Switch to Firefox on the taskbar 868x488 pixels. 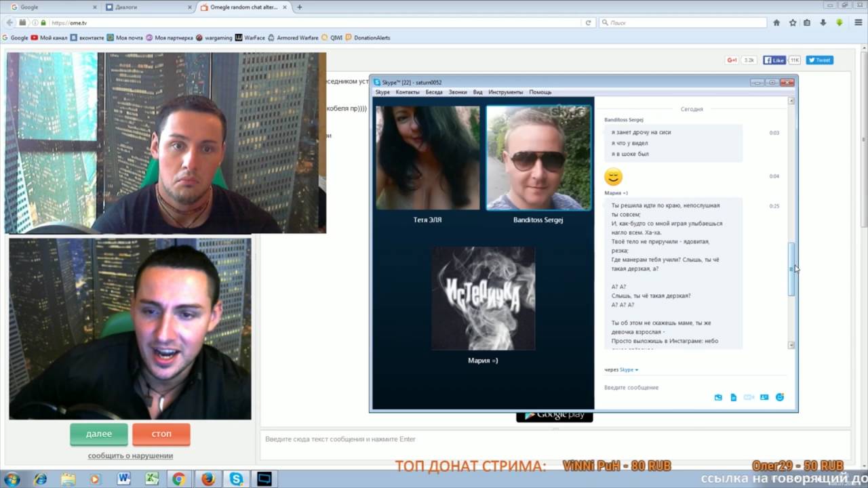tap(208, 479)
